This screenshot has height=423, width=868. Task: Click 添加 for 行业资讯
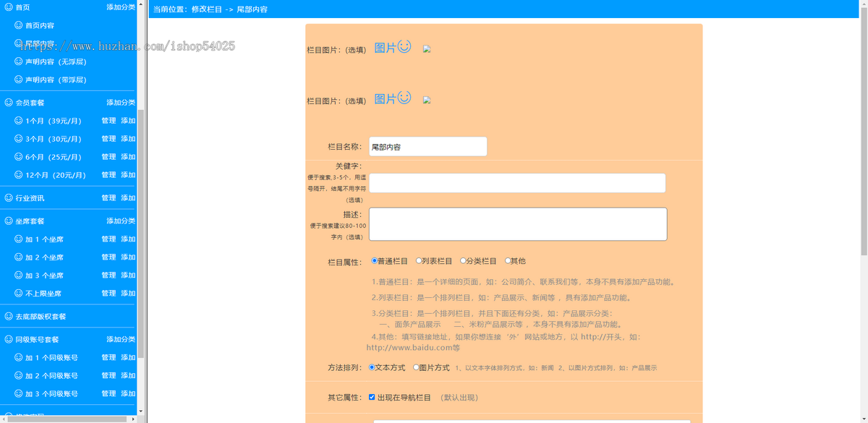point(128,198)
